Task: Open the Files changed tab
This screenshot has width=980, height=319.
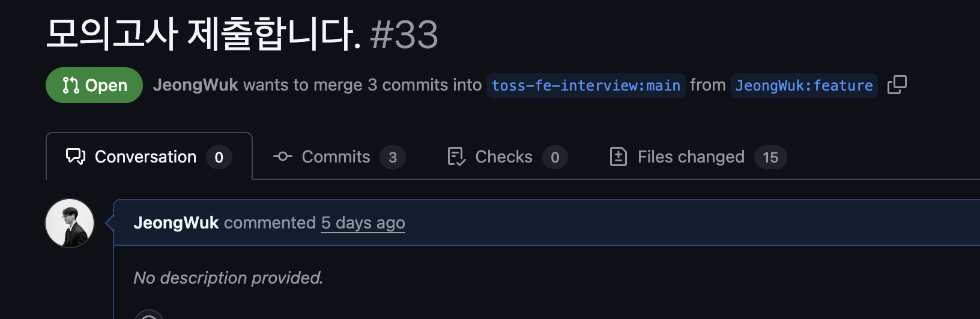Action: (698, 157)
